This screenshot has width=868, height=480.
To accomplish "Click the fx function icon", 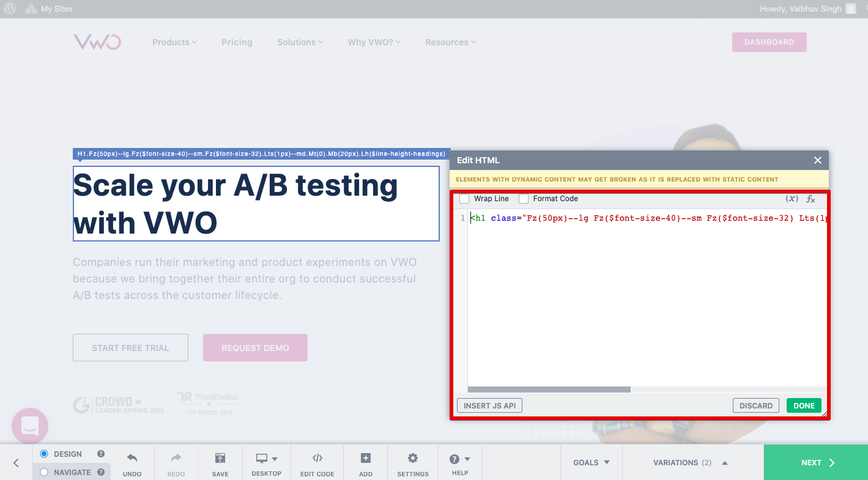I will (x=811, y=199).
